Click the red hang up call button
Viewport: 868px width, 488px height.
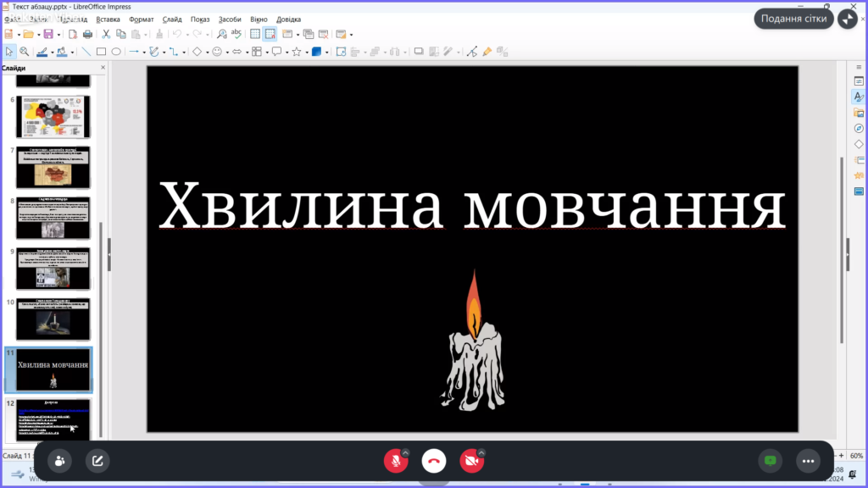[434, 461]
